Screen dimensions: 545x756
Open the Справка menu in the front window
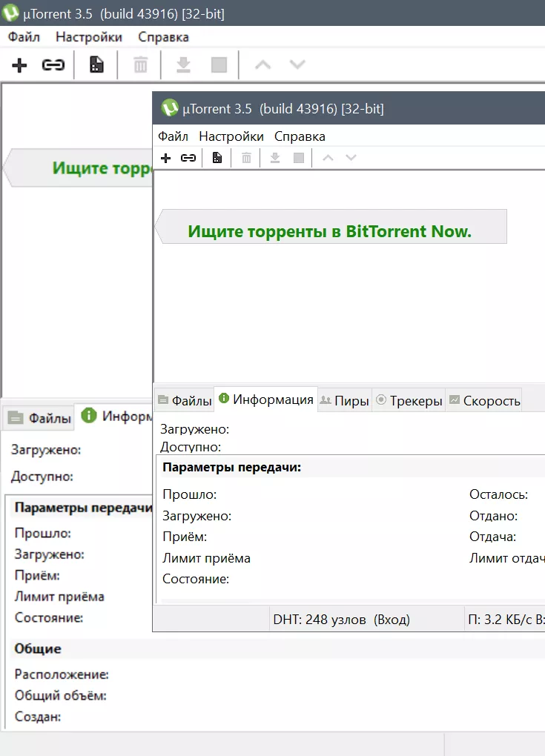300,136
